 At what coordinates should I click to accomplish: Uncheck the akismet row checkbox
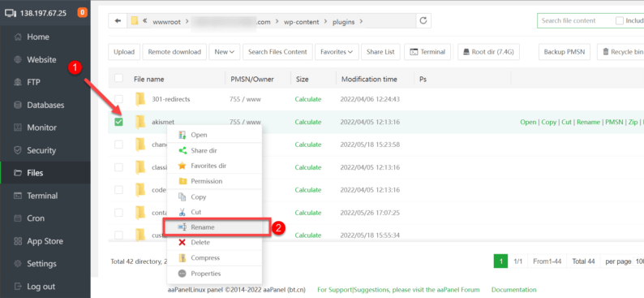[x=118, y=122]
